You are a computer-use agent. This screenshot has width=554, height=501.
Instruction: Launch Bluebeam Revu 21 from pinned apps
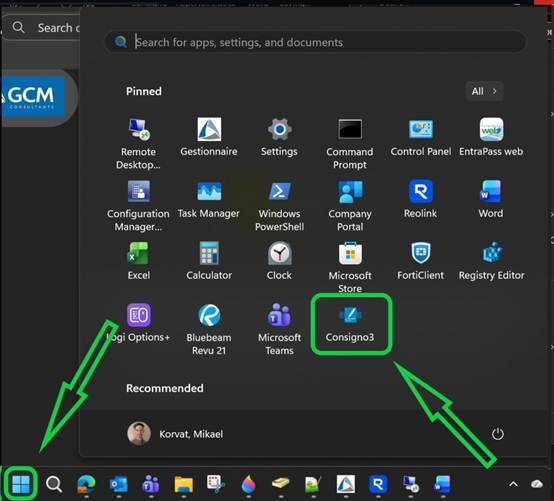(209, 329)
